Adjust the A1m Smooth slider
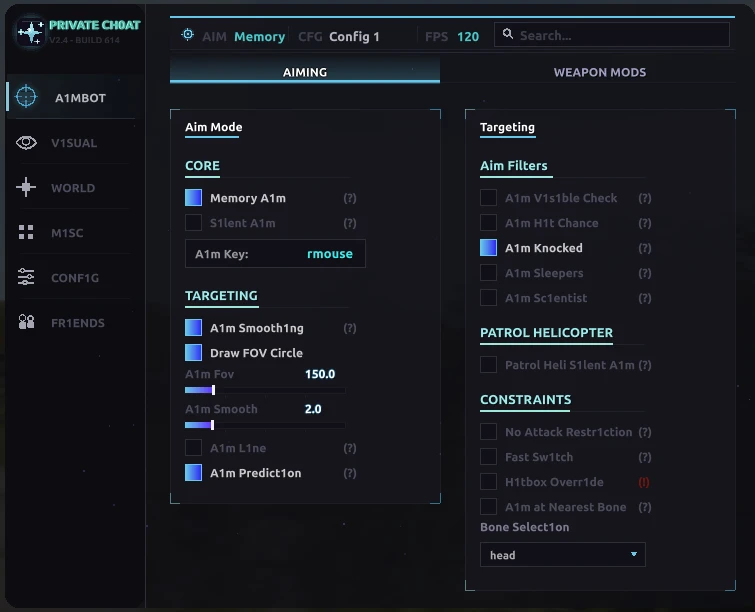Viewport: 755px width, 612px height. pos(265,425)
